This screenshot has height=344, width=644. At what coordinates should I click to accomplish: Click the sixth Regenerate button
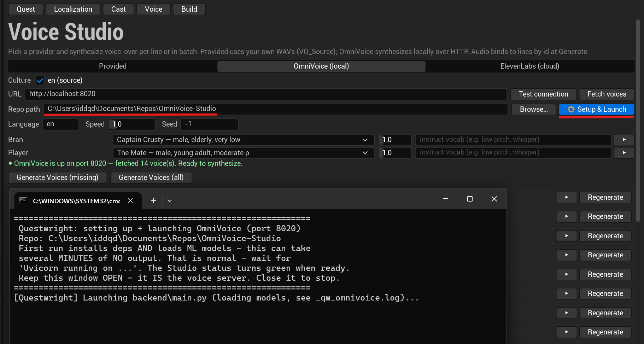pyautogui.click(x=605, y=293)
